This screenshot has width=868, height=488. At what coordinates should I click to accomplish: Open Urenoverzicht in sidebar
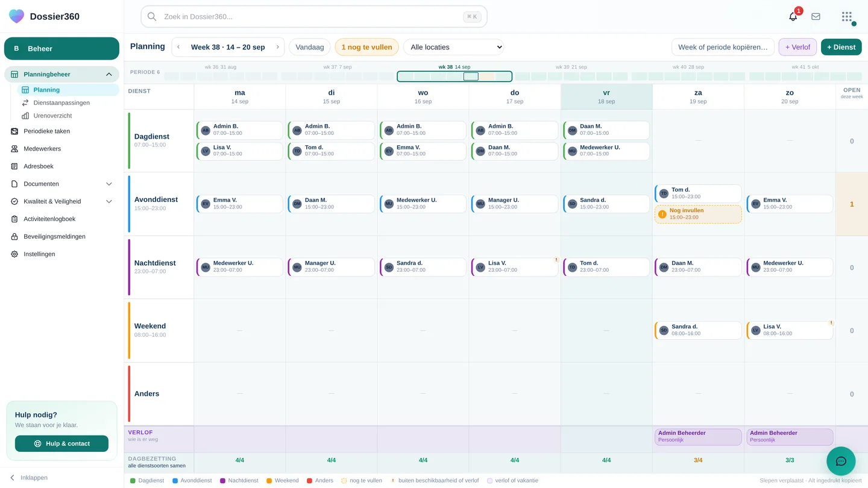coord(52,116)
